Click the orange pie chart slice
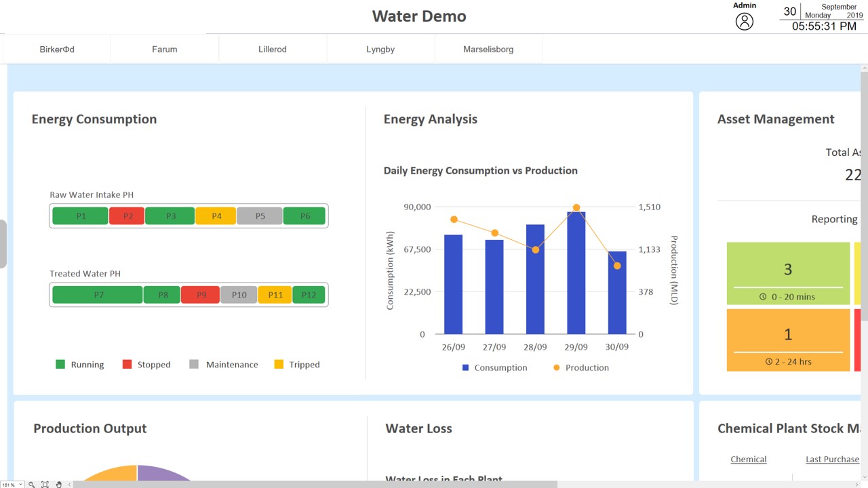 (x=110, y=474)
